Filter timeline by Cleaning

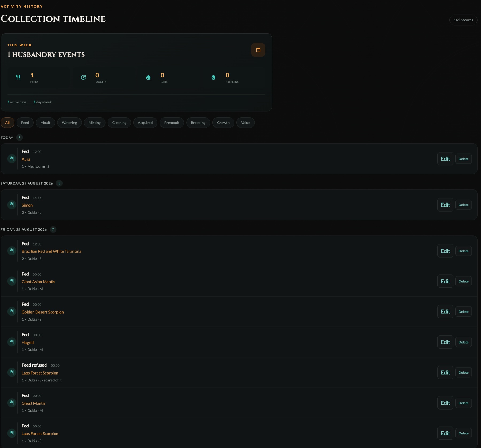tap(119, 123)
